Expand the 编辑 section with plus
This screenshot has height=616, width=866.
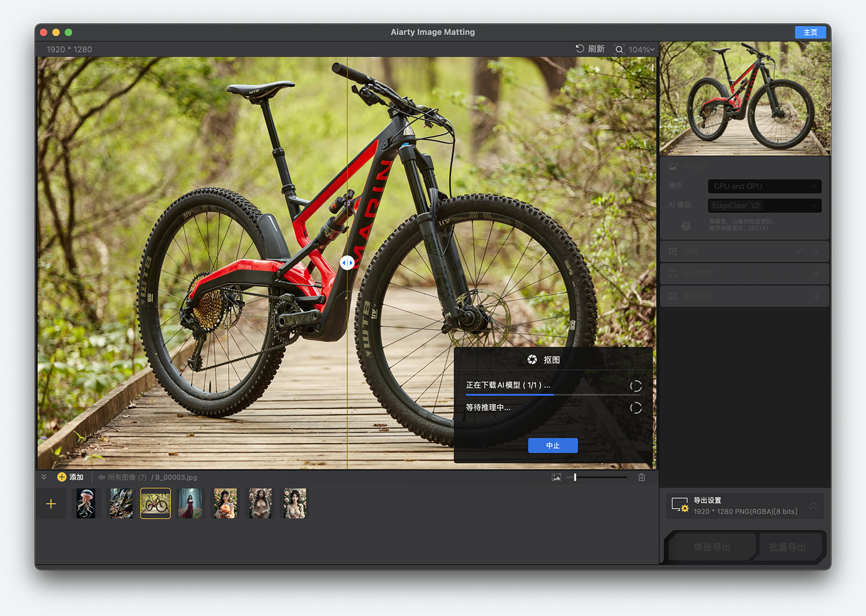(x=816, y=252)
